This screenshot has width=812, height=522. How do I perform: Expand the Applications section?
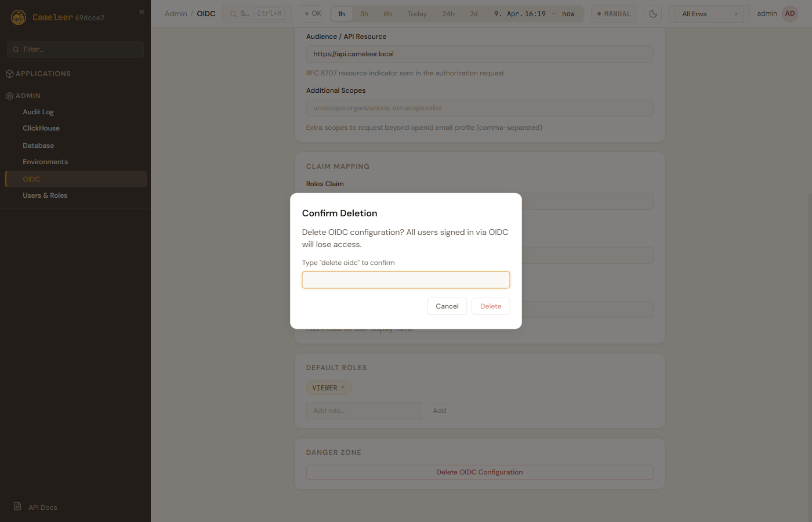click(x=43, y=74)
